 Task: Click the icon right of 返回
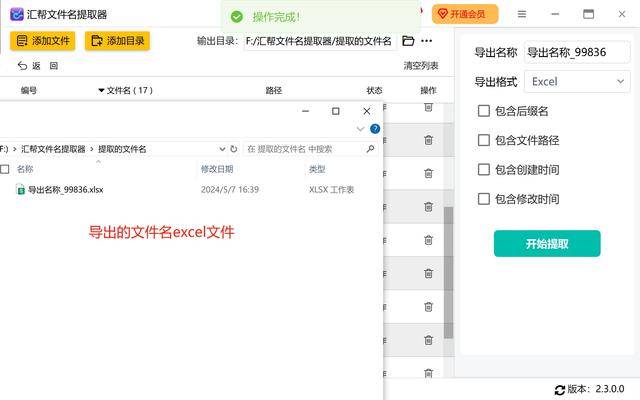(x=54, y=66)
